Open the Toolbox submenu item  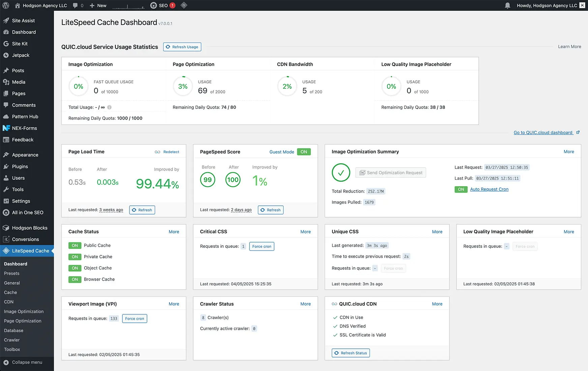click(x=12, y=349)
